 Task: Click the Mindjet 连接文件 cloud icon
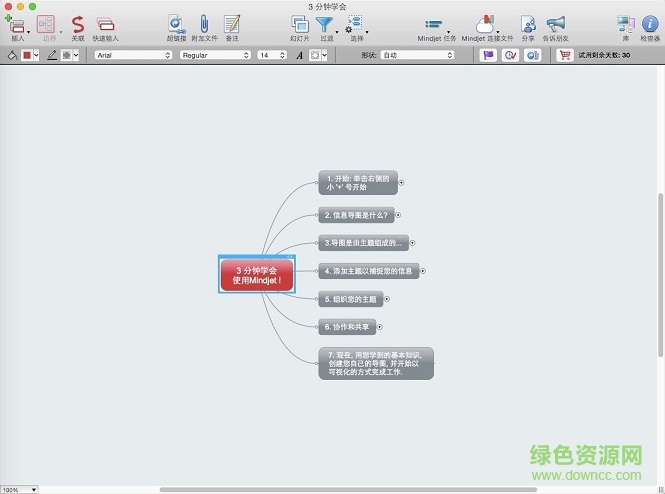tap(485, 24)
